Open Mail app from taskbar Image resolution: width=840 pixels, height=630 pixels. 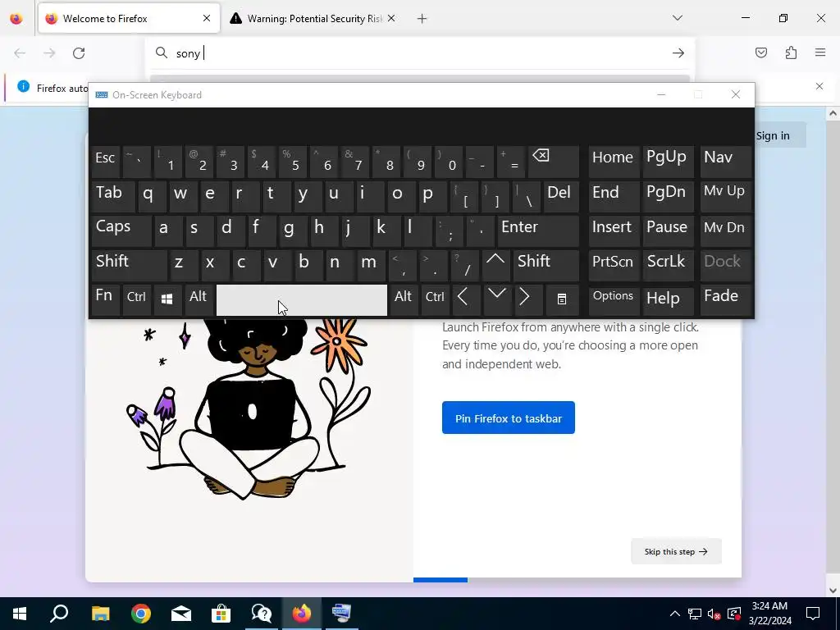pyautogui.click(x=181, y=614)
